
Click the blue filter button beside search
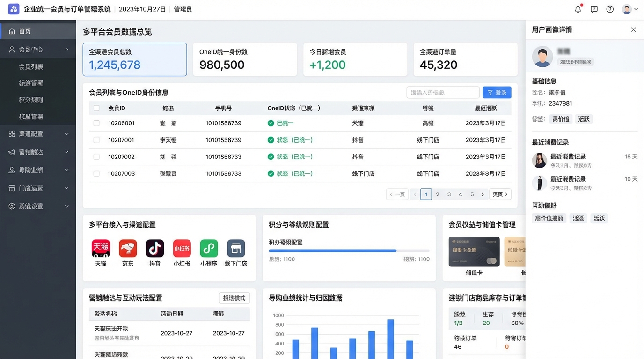(497, 93)
